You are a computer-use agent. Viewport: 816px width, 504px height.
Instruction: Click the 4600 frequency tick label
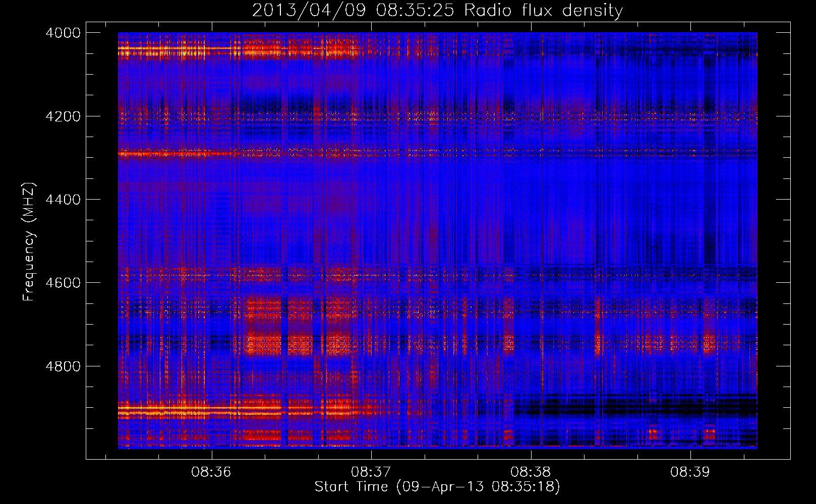point(63,283)
